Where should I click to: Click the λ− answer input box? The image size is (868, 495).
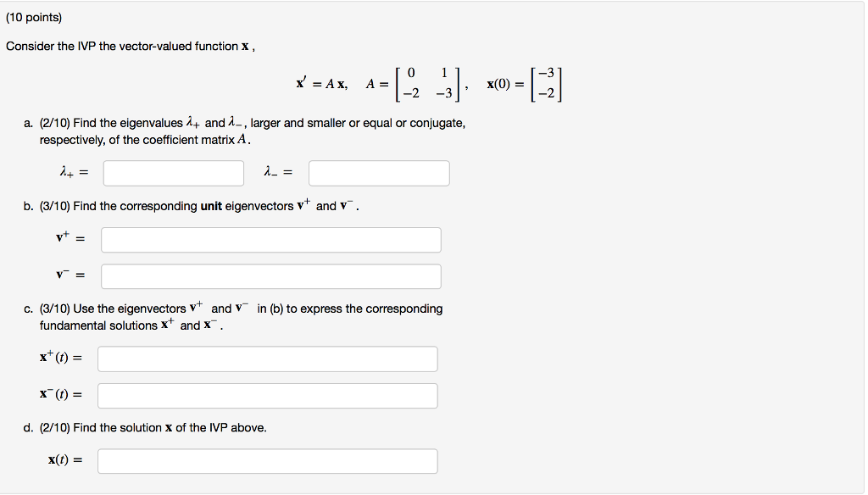(x=378, y=173)
